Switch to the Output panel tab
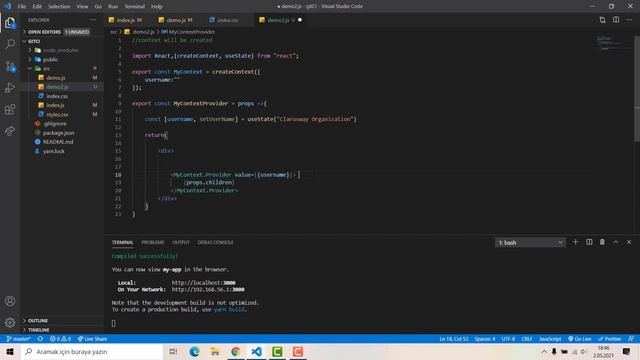 click(181, 242)
